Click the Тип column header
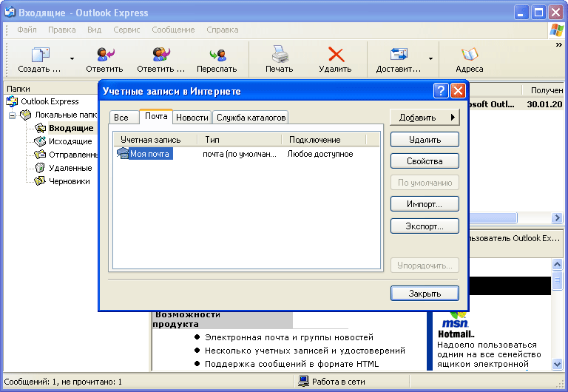Image resolution: width=568 pixels, height=392 pixels. [240, 140]
